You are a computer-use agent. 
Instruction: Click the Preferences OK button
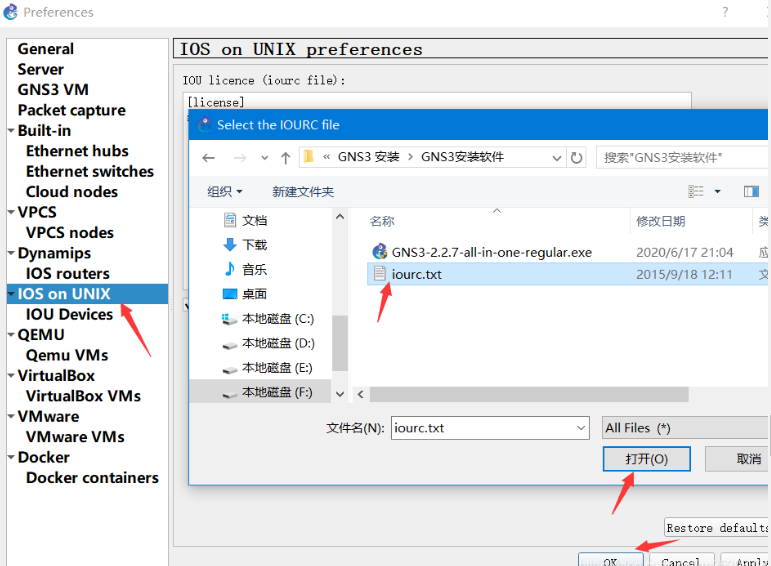[x=610, y=560]
